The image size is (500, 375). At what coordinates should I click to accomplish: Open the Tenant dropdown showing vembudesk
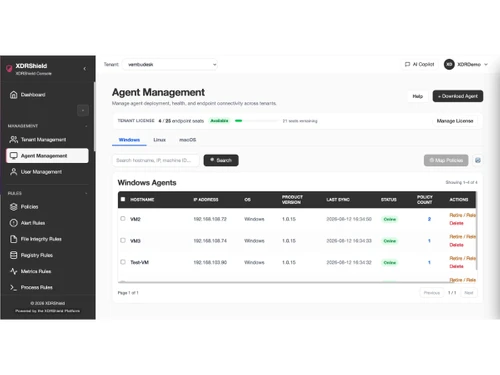[x=170, y=64]
